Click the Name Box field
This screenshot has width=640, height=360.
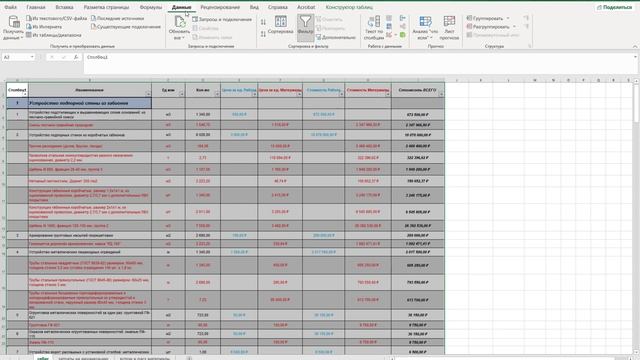pyautogui.click(x=16, y=57)
